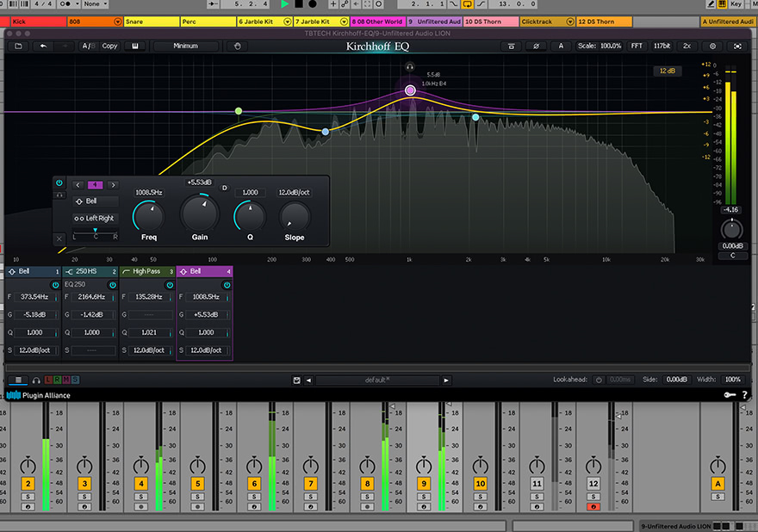Viewport: 758px width, 532px height.
Task: Open Plugin Alliance key license icon
Action: tap(730, 395)
